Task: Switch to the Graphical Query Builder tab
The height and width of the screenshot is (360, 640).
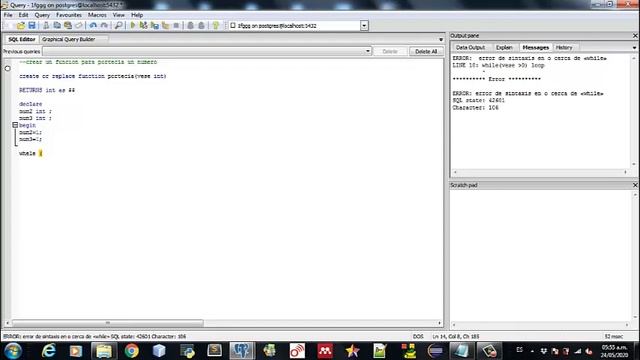Action: [x=68, y=39]
